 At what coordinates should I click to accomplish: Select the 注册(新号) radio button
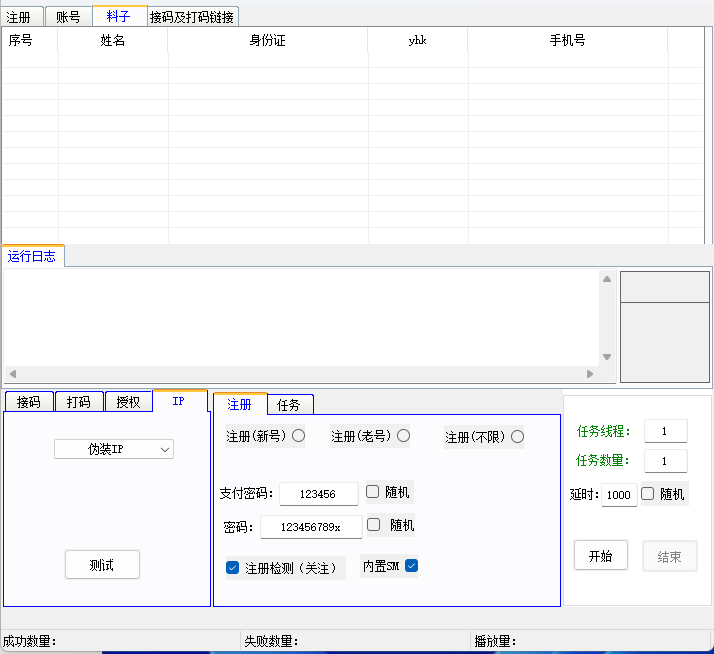pos(298,436)
